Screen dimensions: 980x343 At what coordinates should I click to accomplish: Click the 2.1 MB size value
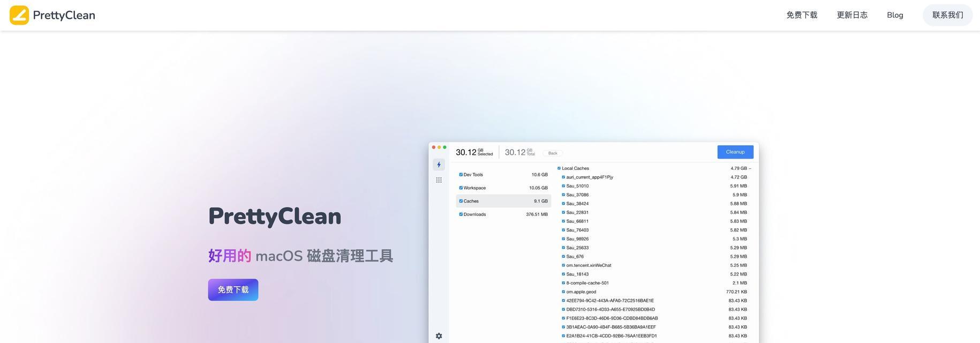[x=740, y=283]
